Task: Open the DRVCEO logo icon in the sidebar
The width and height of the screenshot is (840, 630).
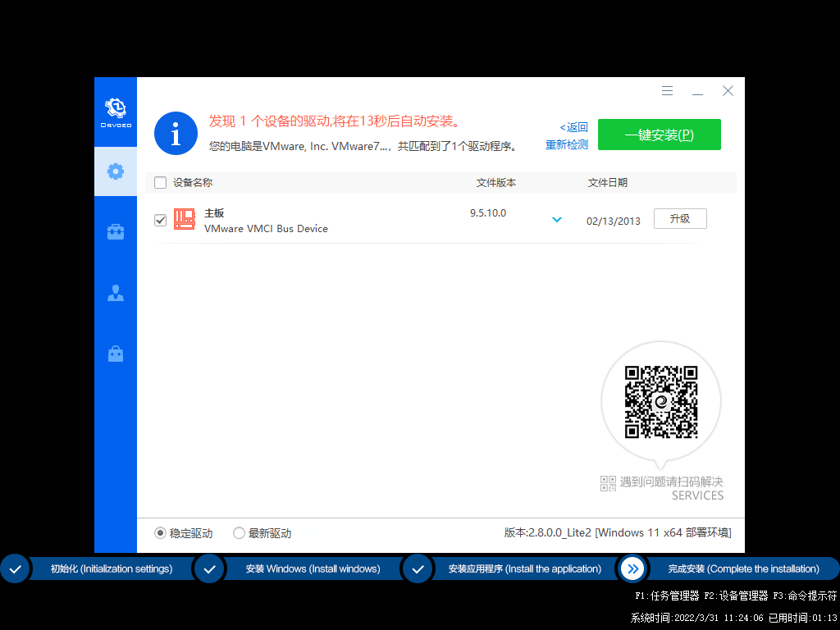Action: click(116, 112)
